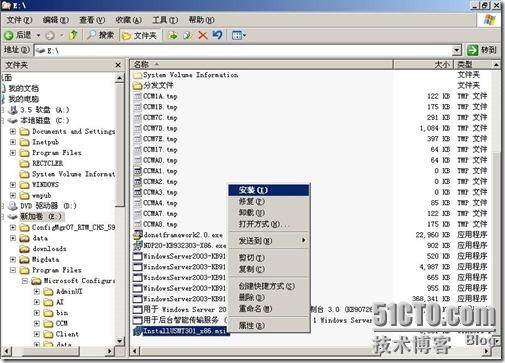This screenshot has height=363, width=505.
Task: Click the Forward navigation arrow icon
Action: click(50, 35)
